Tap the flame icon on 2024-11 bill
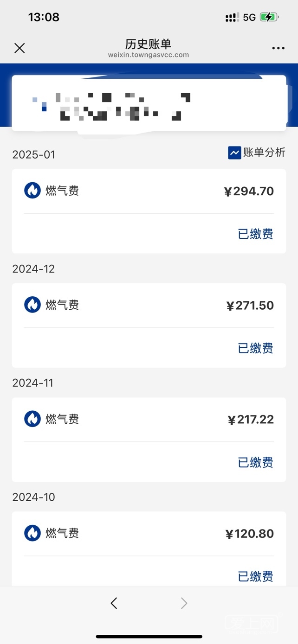This screenshot has width=298, height=644. coord(32,419)
